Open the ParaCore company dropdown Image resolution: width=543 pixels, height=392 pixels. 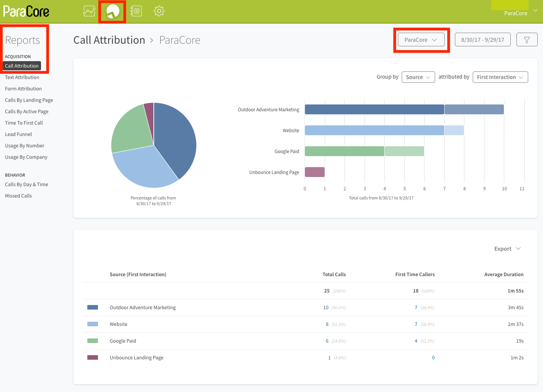[x=421, y=40]
